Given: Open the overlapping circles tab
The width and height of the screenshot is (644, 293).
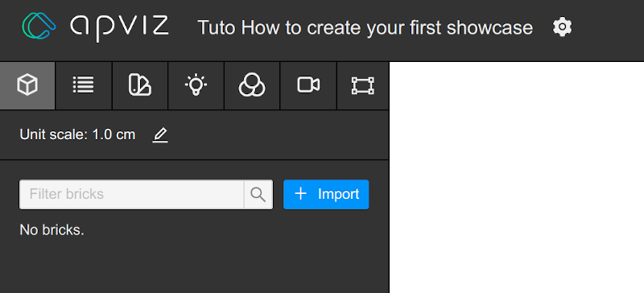Looking at the screenshot, I should click(252, 85).
